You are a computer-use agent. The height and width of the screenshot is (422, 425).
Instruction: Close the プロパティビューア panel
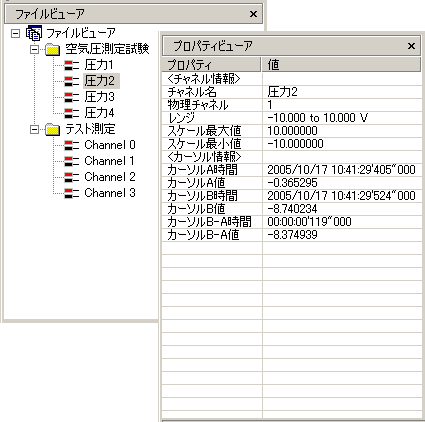[411, 46]
